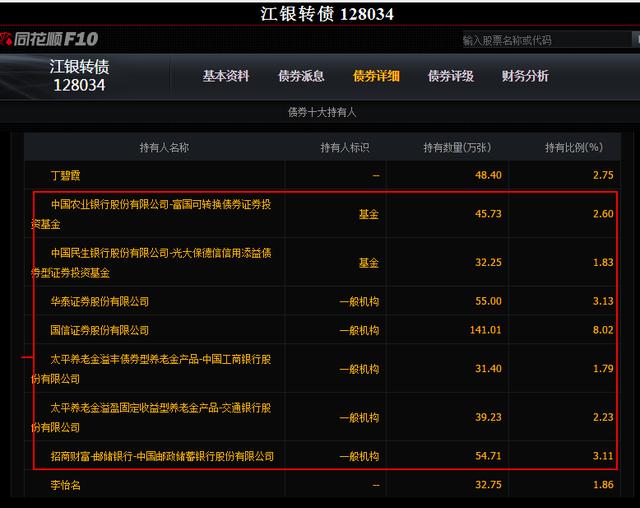
Task: Select holder name 丁碧霞
Action: point(65,175)
